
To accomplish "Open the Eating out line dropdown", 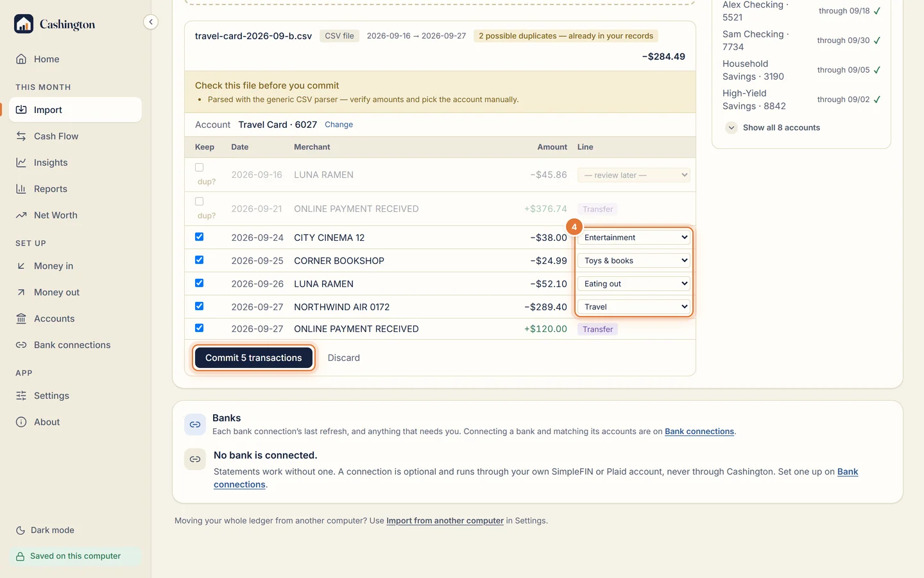I will pos(634,284).
